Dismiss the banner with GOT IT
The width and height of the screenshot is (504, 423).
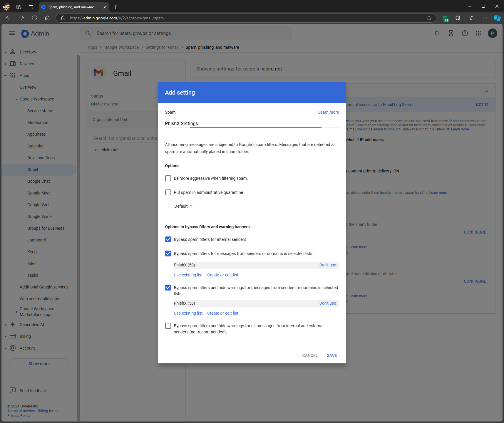[482, 105]
